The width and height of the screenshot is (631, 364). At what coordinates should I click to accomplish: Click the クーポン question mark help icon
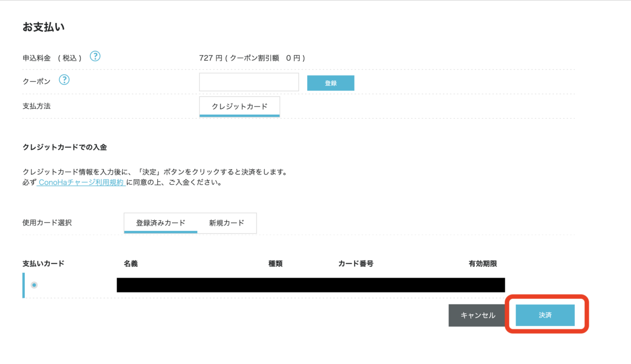coord(64,80)
